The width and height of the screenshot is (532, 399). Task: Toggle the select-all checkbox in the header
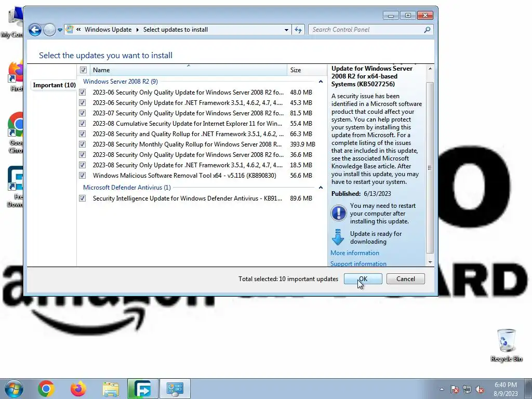(83, 70)
